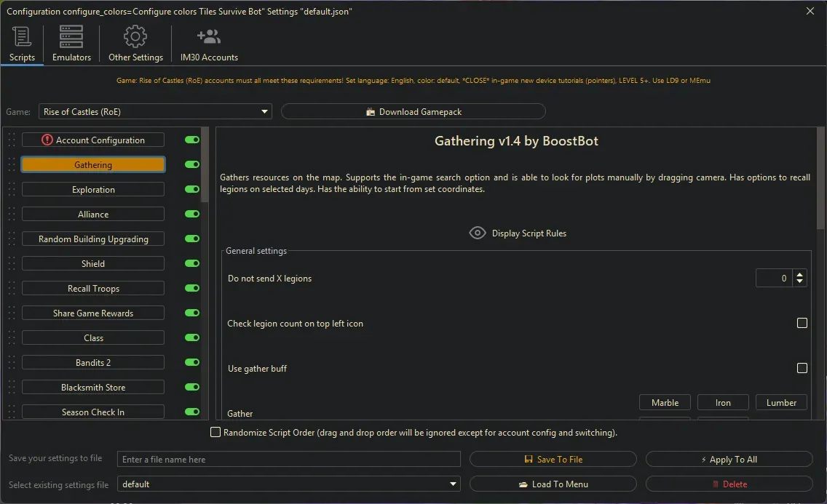Increase Do not send X legions value
The image size is (827, 504).
(x=799, y=274)
